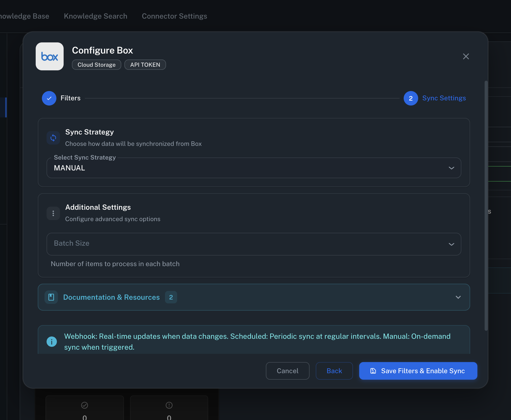Screen dimensions: 511x420
Task: Click the info icon next to the webhook note
Action: (51, 341)
